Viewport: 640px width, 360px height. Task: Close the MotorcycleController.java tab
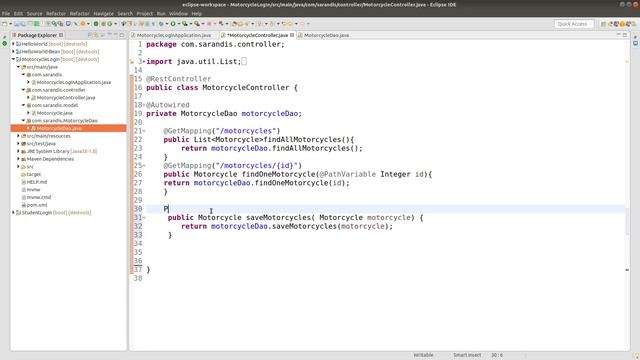click(292, 35)
